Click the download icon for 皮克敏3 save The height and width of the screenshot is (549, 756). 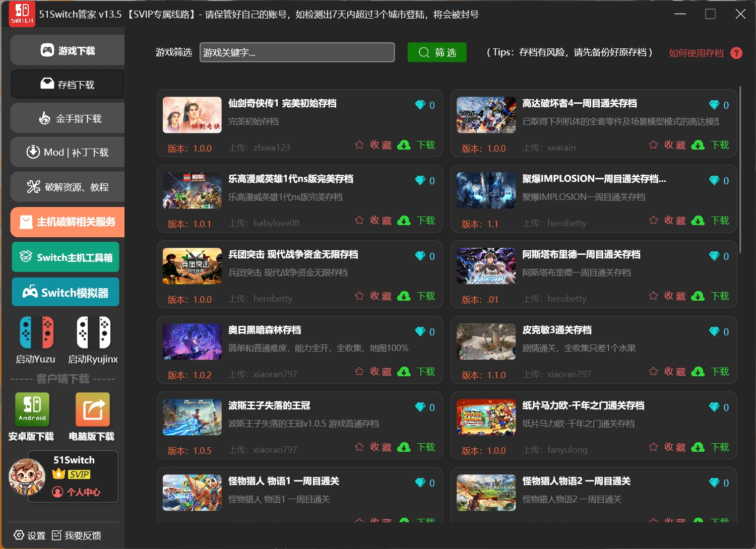[x=698, y=372]
